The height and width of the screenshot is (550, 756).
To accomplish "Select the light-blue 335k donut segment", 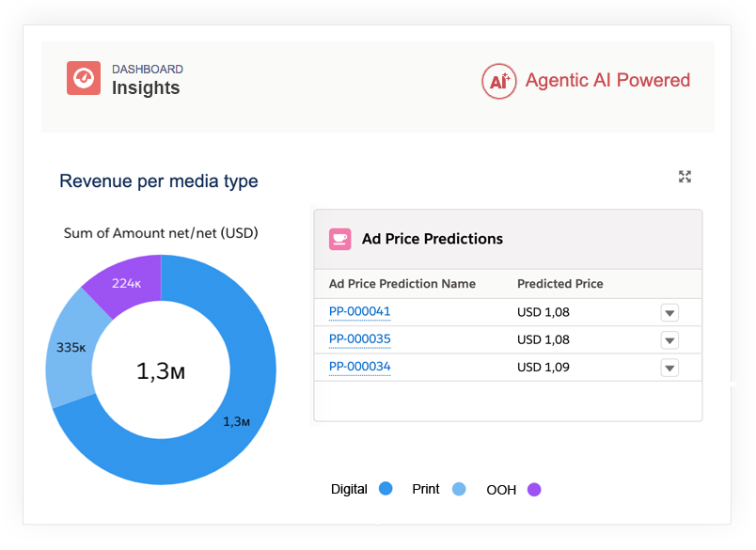I will [x=71, y=348].
